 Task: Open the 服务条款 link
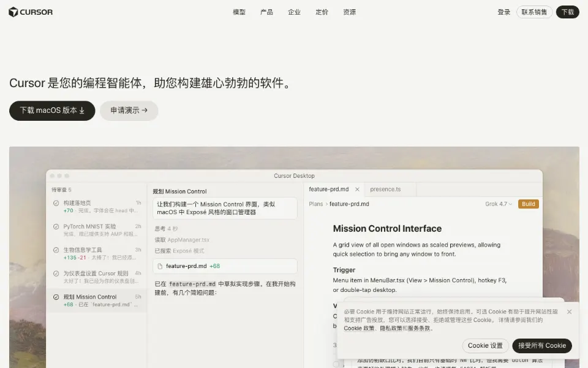tap(419, 328)
